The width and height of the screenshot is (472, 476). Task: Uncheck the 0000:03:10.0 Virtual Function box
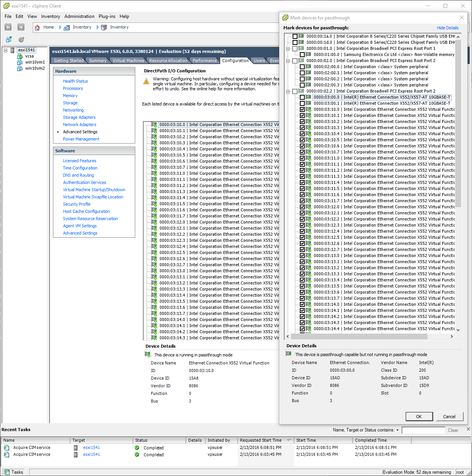302,109
